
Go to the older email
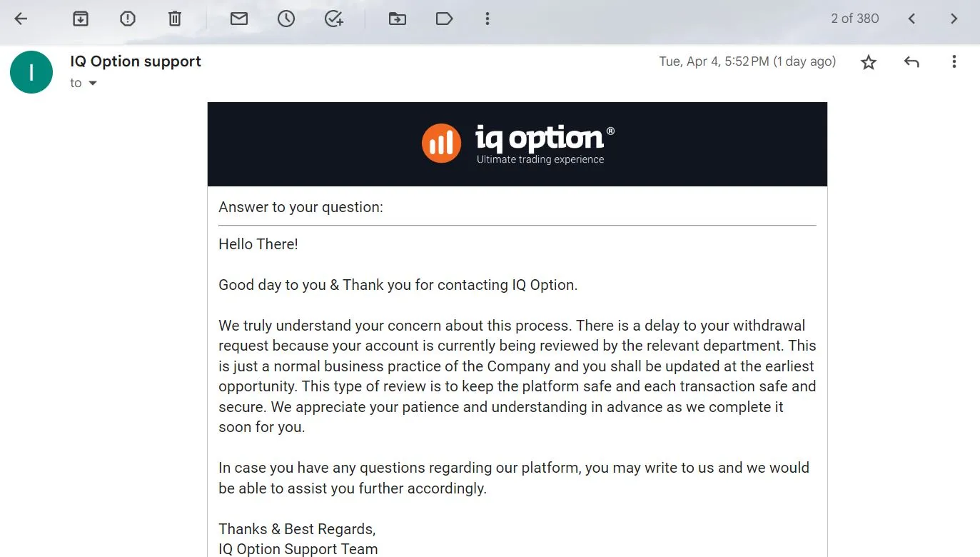tap(954, 19)
